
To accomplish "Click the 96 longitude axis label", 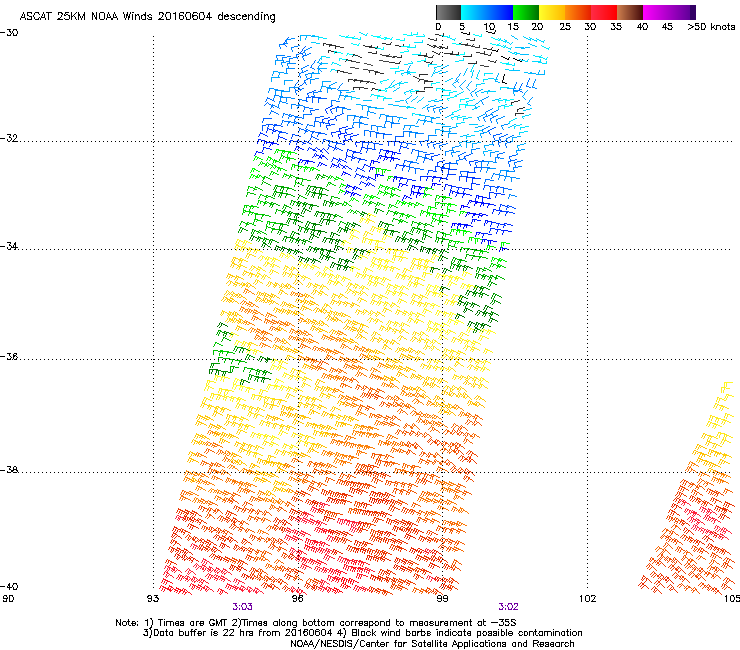I will pos(297,599).
